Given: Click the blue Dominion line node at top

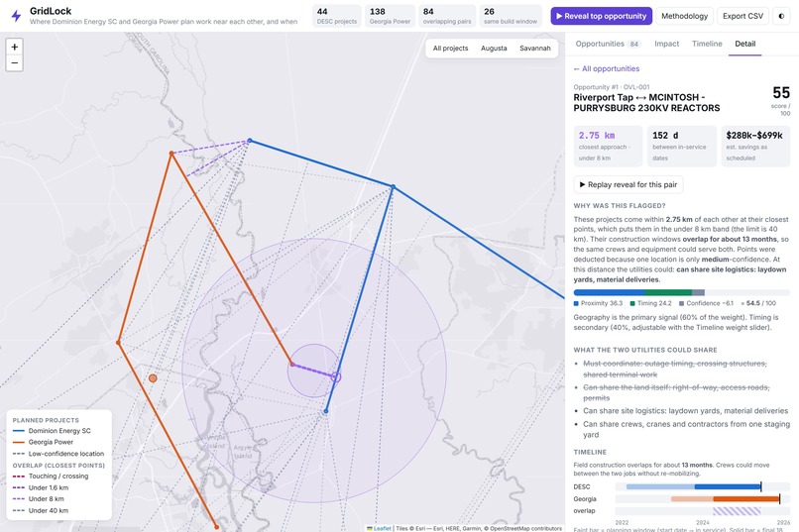Looking at the screenshot, I should point(249,141).
